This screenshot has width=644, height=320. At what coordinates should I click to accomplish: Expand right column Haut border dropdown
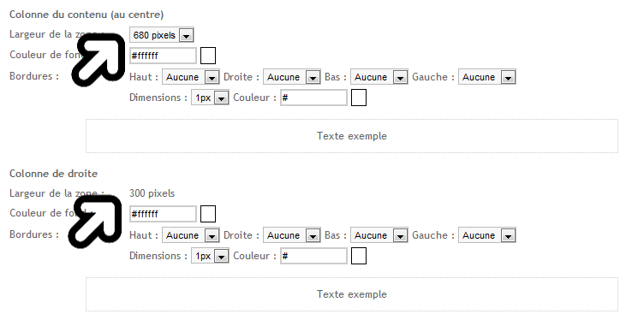point(191,235)
